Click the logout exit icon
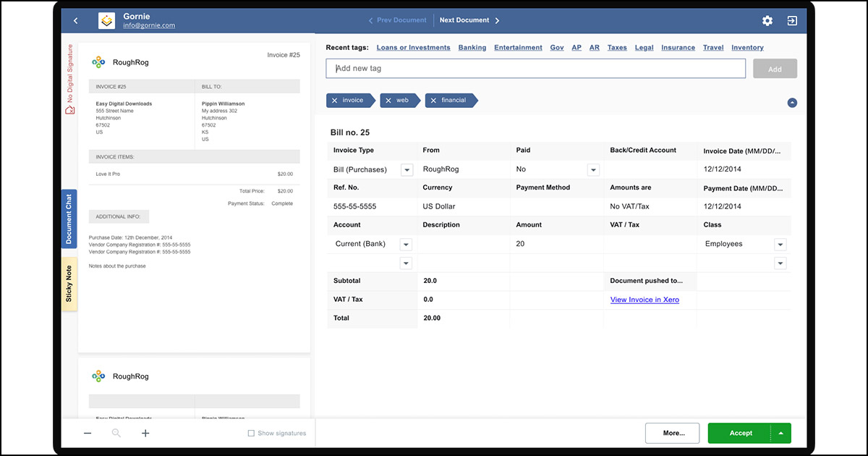Screen dimensions: 868x456 (792, 21)
